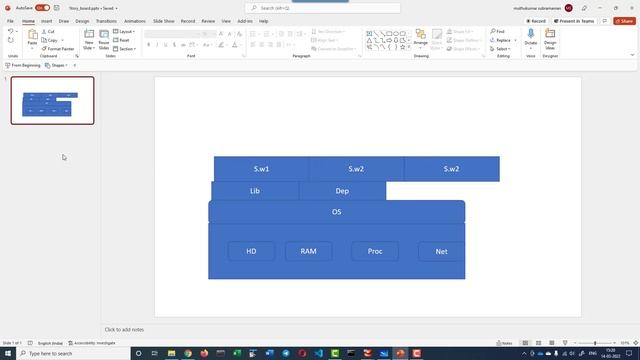Select slide 1 thumbnail
This screenshot has height=360, width=640.
[x=52, y=100]
